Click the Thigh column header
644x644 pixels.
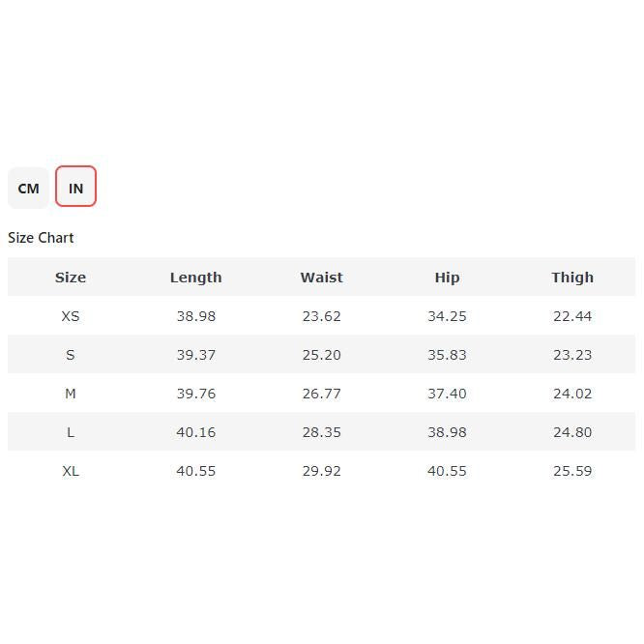pyautogui.click(x=572, y=278)
